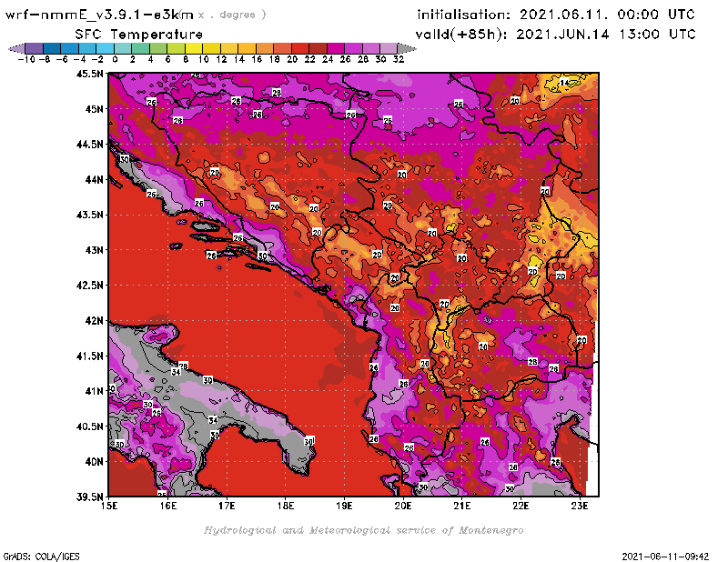Click the 43.5N latitude axis label

(89, 215)
